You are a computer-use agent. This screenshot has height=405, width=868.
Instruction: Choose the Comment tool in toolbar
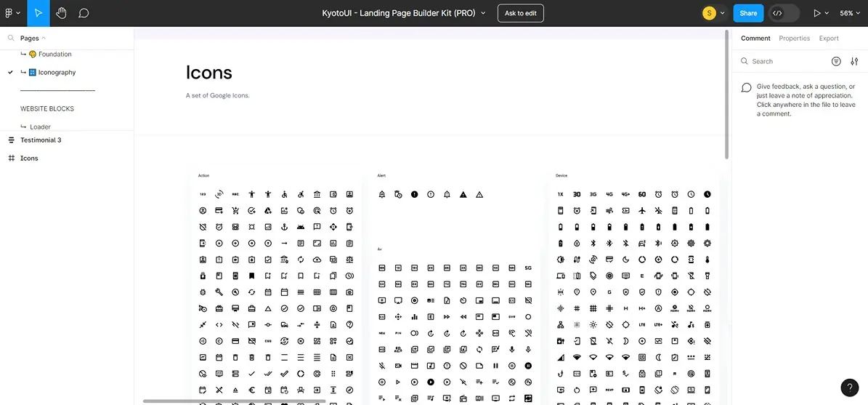point(84,13)
